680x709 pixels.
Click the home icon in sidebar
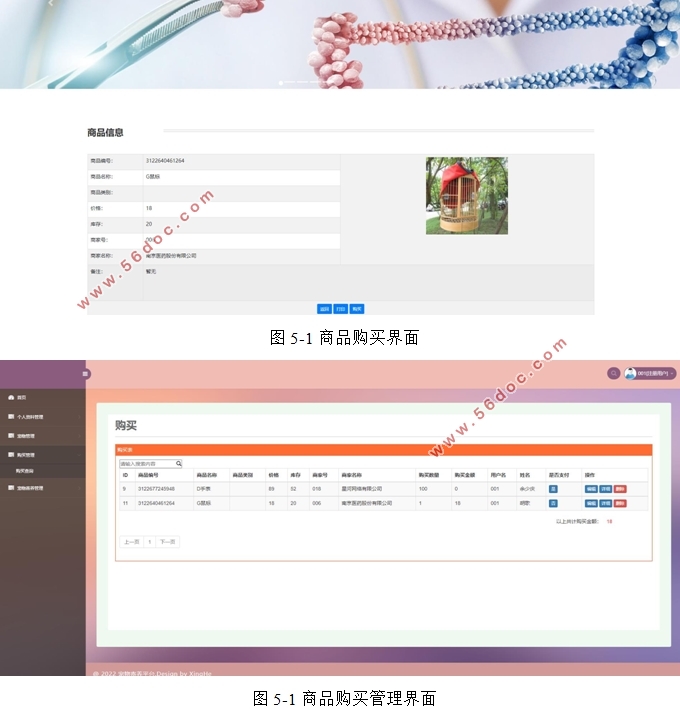click(x=9, y=397)
